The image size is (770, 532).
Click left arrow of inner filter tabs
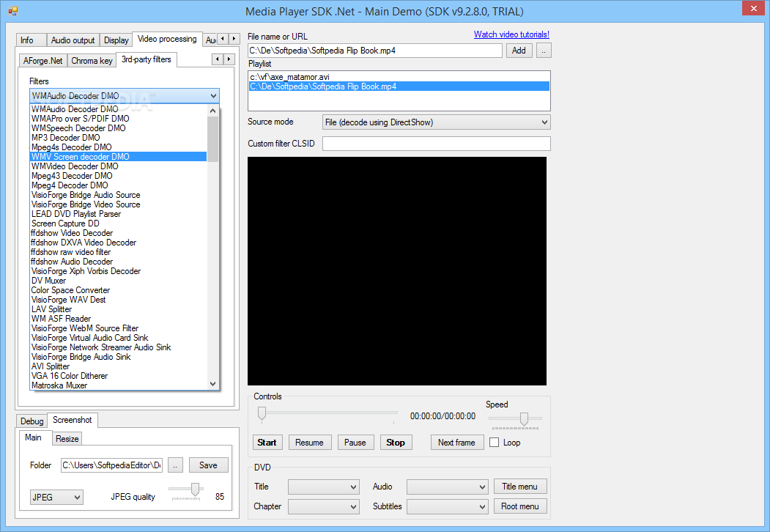coord(218,59)
